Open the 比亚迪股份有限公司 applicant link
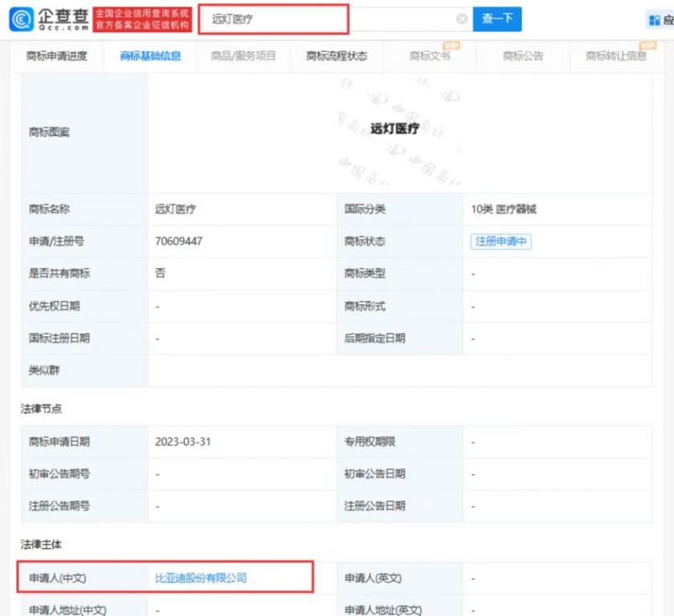 201,578
